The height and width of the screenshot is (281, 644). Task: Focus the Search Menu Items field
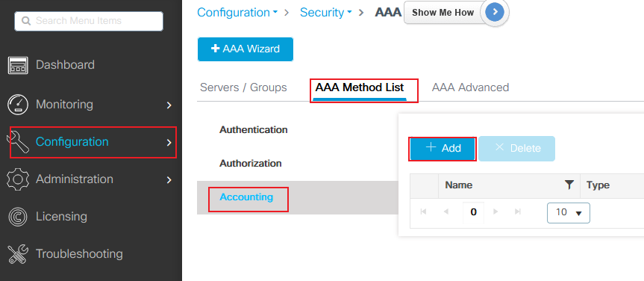pyautogui.click(x=89, y=21)
